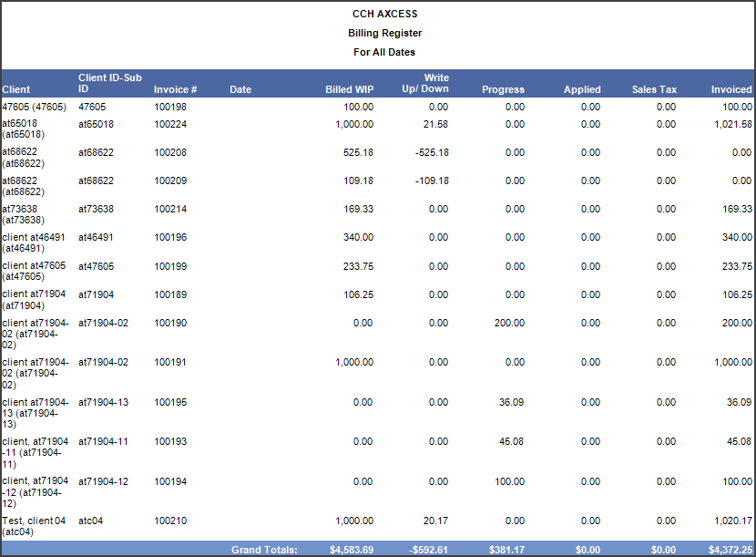Open invoice link 100189
The width and height of the screenshot is (756, 557).
point(169,294)
